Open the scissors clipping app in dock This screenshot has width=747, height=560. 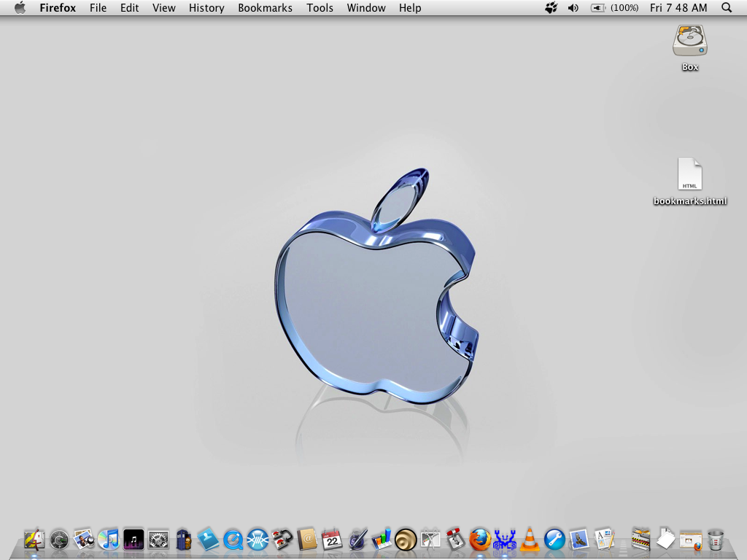click(x=430, y=540)
